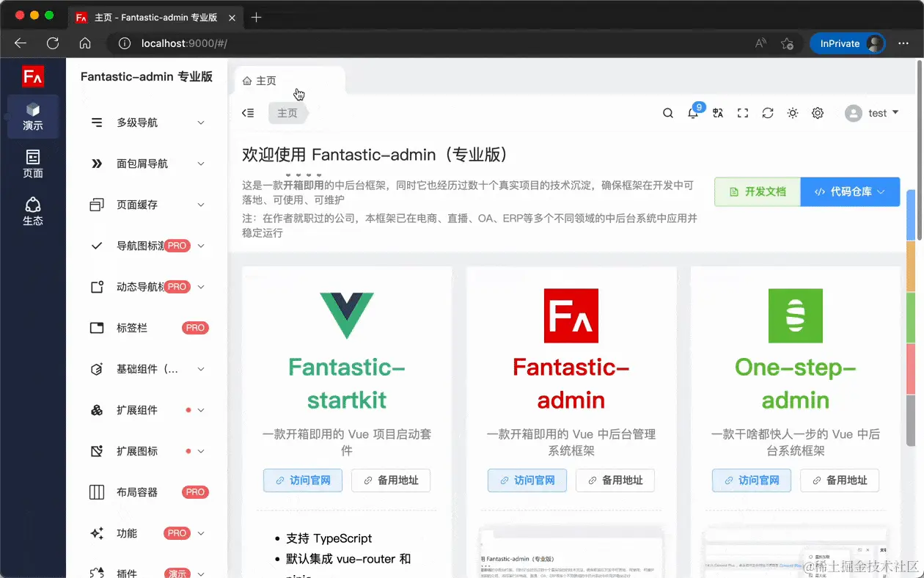Expand the 动态导航 PRO submenu chevron
The height and width of the screenshot is (578, 924).
coord(201,287)
